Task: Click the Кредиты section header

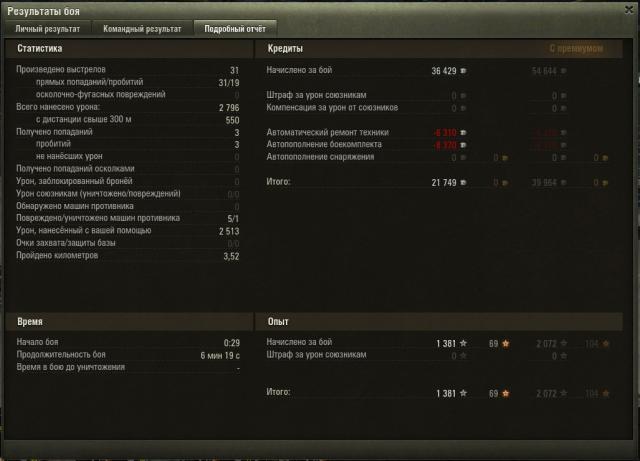Action: (285, 49)
